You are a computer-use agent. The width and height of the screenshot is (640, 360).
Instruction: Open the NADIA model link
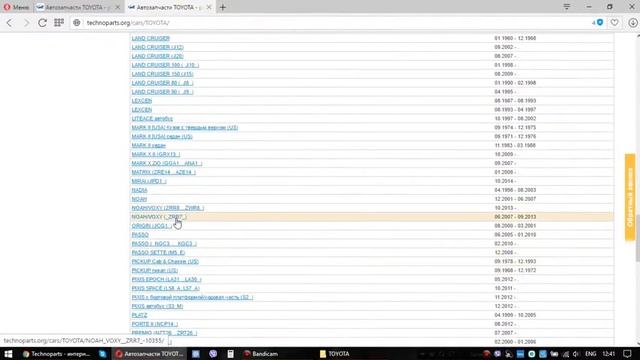[x=139, y=191]
